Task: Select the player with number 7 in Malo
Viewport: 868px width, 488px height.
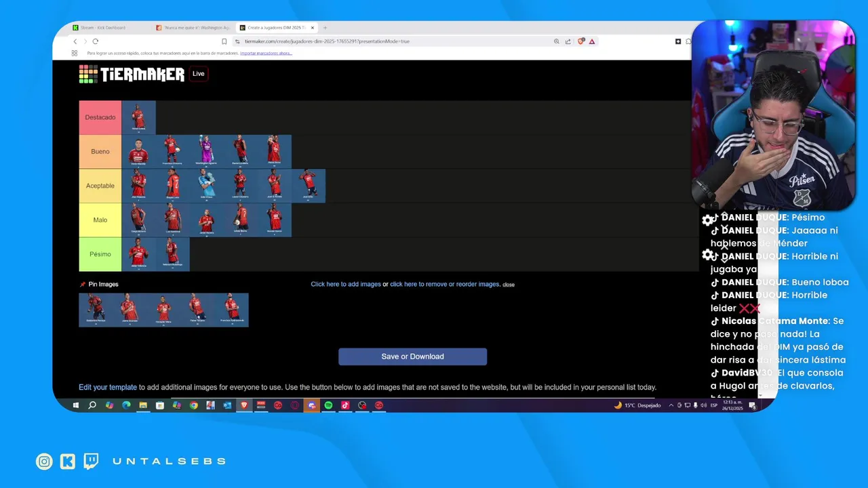Action: (240, 220)
